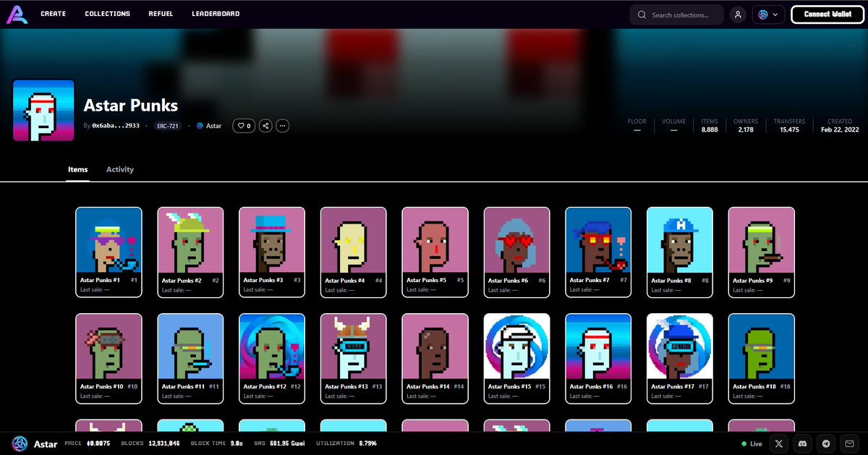Viewport: 868px width, 455px height.
Task: Click the VOLUME statistic
Action: pos(673,126)
